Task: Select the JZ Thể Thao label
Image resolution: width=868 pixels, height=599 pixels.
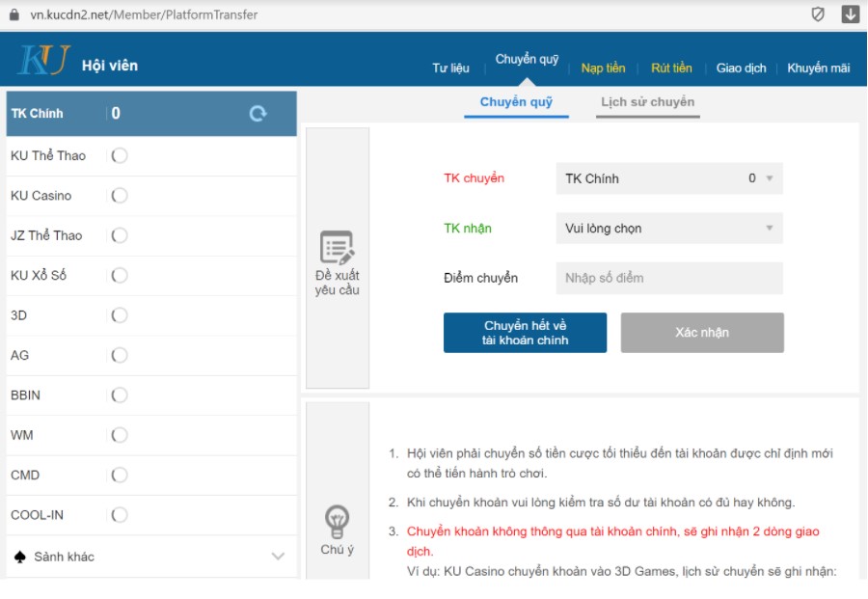Action: point(46,235)
